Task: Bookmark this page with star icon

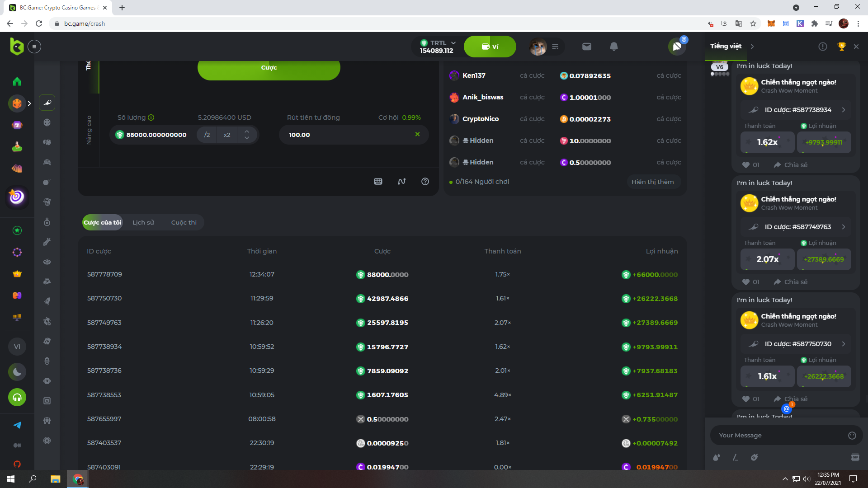Action: tap(753, 23)
